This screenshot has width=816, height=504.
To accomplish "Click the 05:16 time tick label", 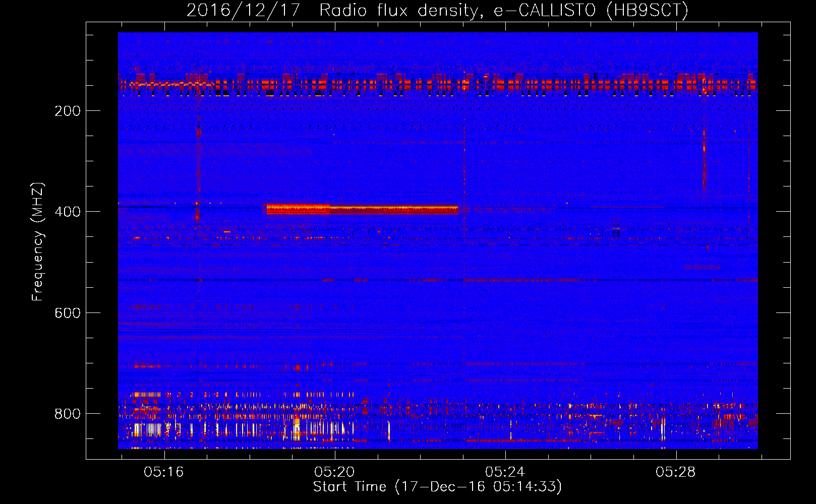I will (x=164, y=472).
